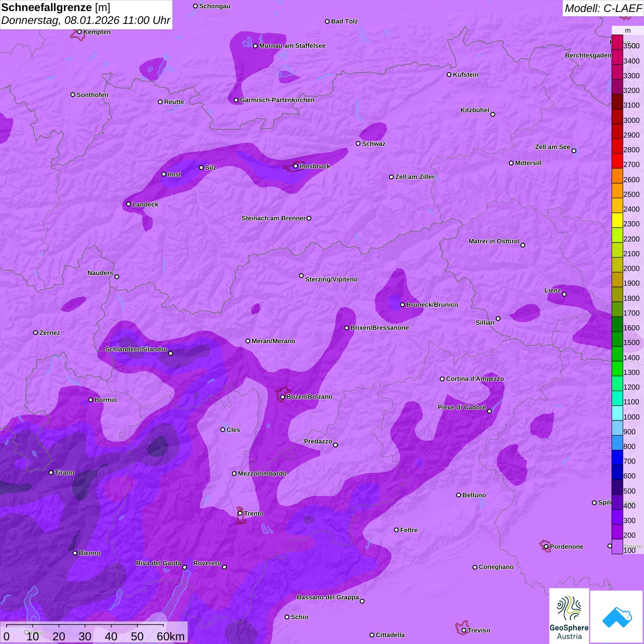Click the Cortina d'Ampezzo label

pyautogui.click(x=475, y=379)
